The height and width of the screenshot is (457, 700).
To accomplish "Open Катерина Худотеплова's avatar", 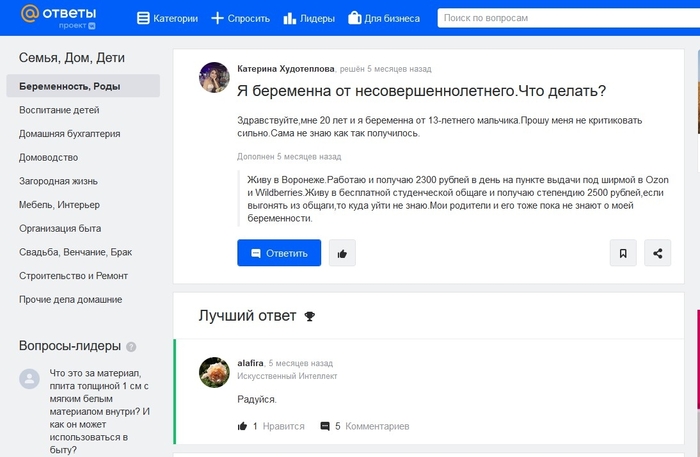I will tap(214, 77).
